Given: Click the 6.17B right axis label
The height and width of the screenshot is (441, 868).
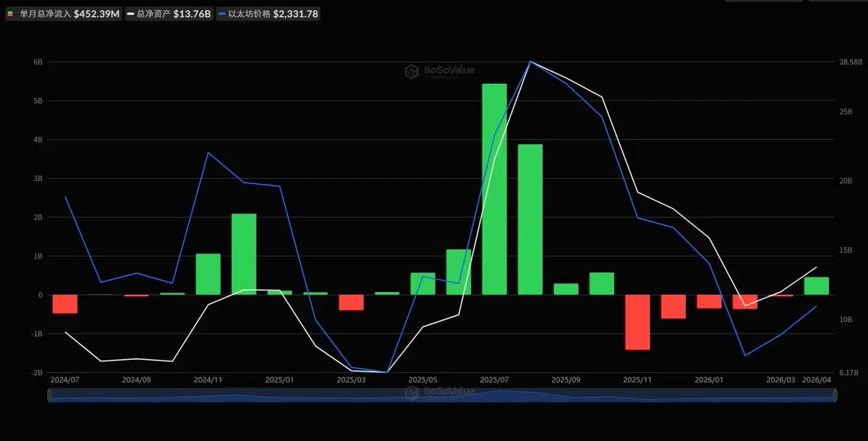Looking at the screenshot, I should [848, 372].
